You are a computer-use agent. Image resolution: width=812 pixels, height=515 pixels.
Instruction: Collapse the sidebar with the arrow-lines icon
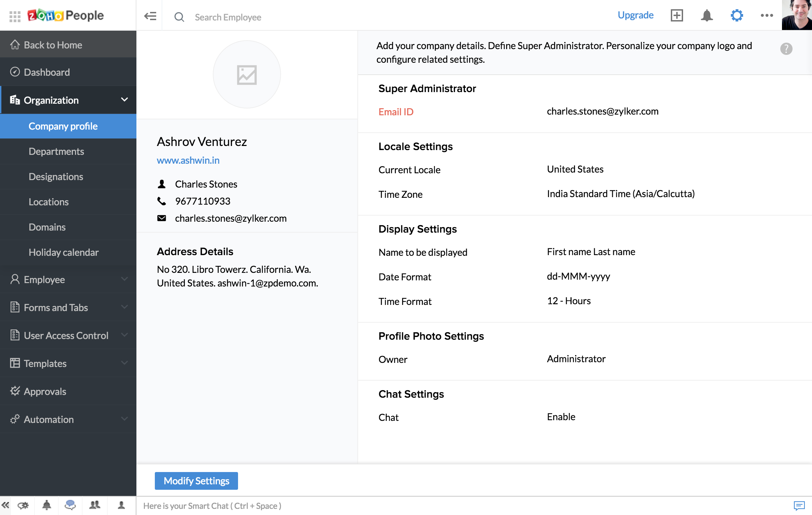(150, 16)
